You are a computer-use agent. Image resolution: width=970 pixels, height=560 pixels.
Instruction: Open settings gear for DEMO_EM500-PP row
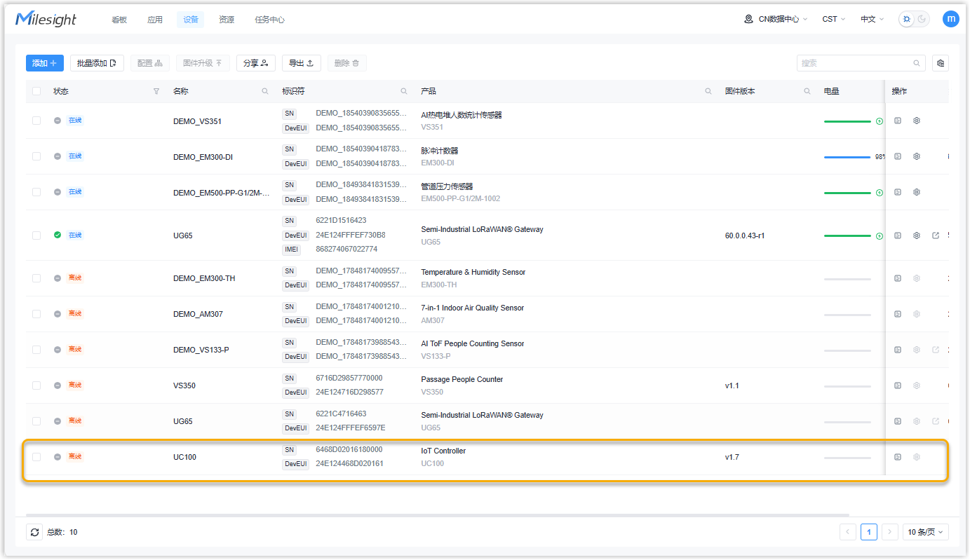click(x=917, y=192)
